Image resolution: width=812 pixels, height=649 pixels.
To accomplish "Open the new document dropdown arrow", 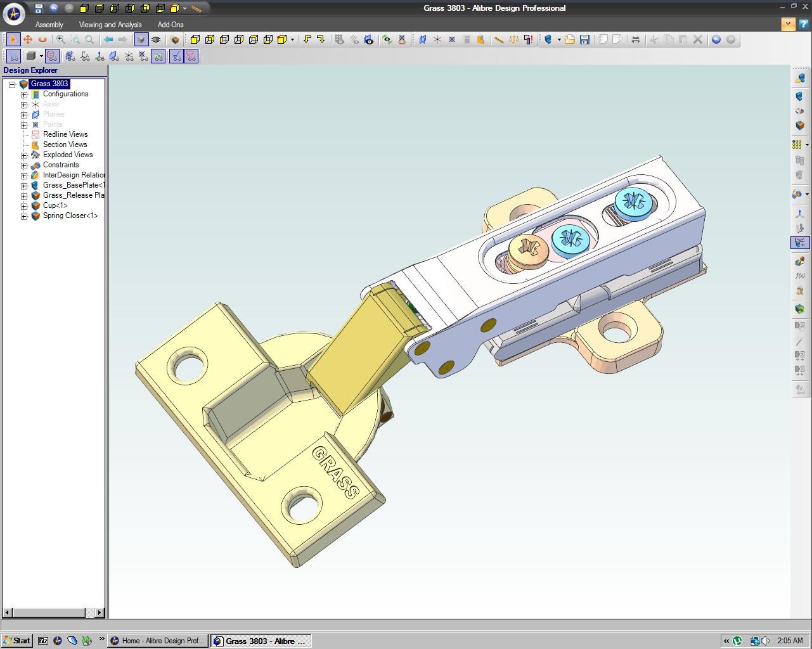I will [x=559, y=39].
